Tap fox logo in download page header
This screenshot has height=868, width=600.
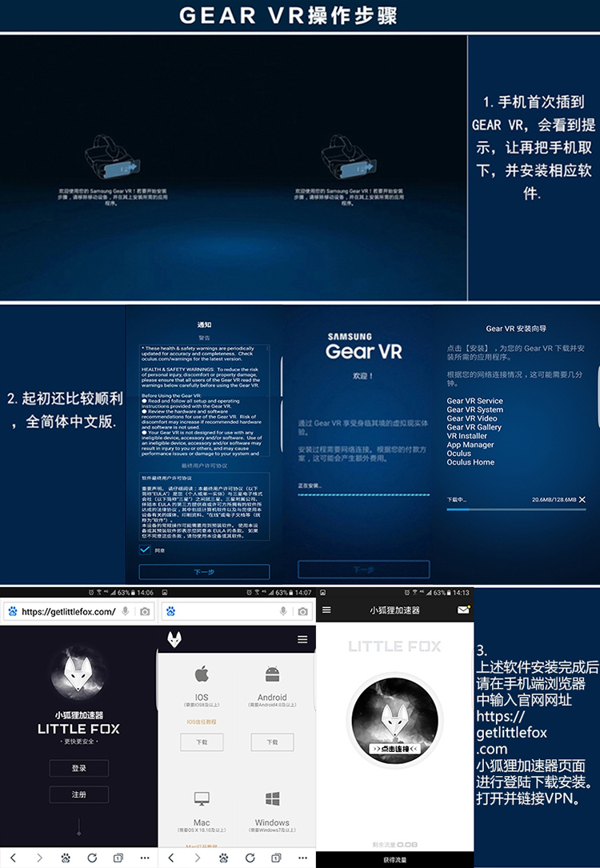click(174, 640)
